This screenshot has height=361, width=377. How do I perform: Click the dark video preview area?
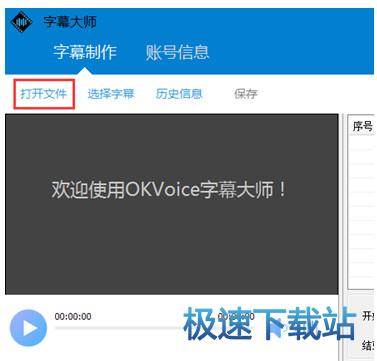pos(172,204)
